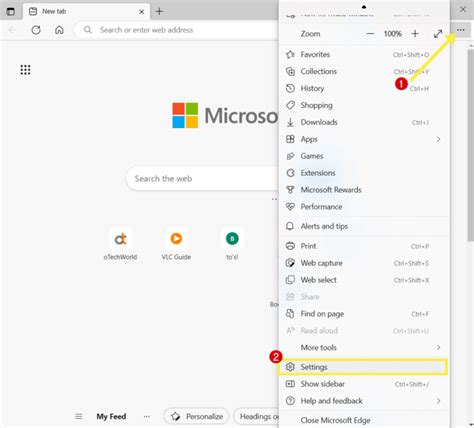Open the feed layout hamburger icon
474x428 pixels.
pos(79,416)
